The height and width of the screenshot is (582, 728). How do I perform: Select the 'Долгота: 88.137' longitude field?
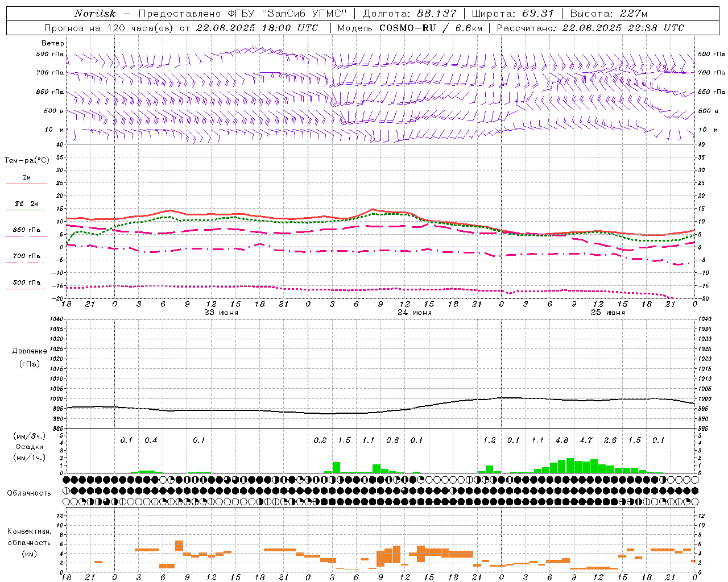pyautogui.click(x=409, y=14)
